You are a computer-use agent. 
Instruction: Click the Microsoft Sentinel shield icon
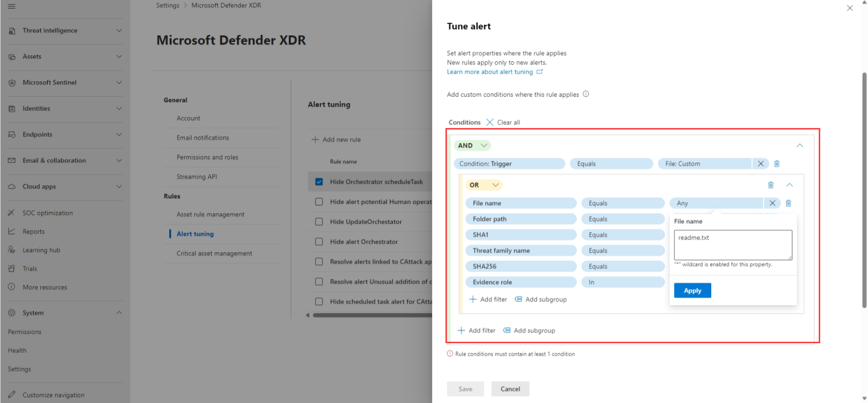pos(12,83)
